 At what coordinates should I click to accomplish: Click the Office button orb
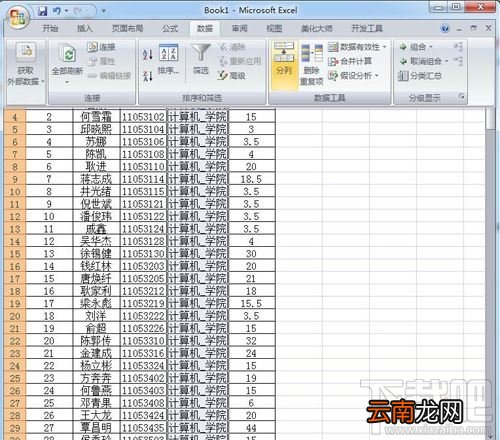(17, 17)
